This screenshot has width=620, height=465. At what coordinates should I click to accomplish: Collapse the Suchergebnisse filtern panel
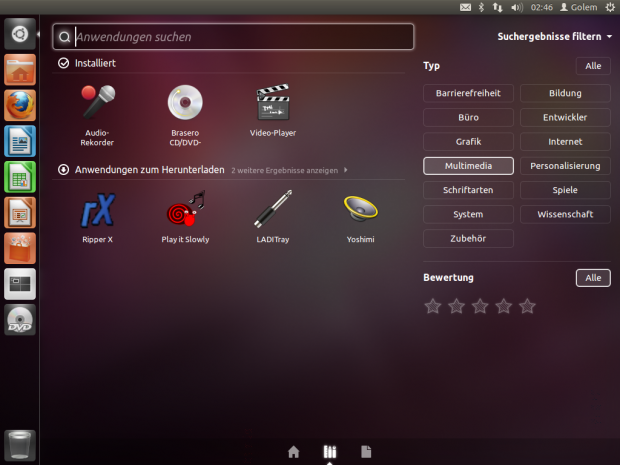click(555, 36)
